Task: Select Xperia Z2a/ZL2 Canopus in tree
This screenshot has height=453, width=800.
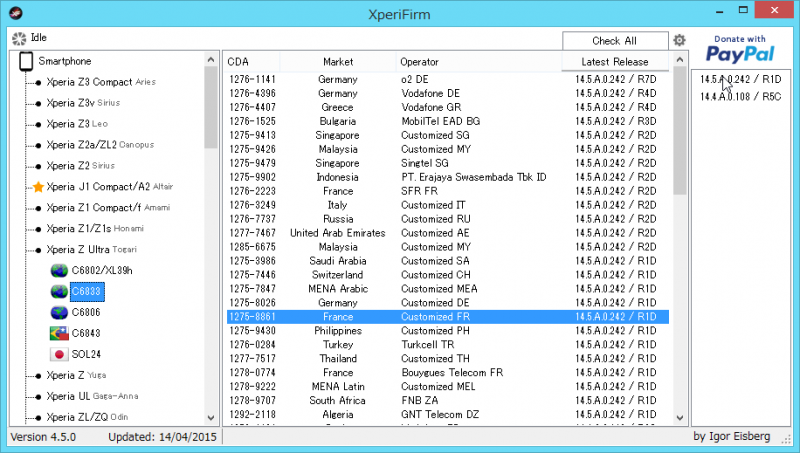Action: pyautogui.click(x=100, y=145)
